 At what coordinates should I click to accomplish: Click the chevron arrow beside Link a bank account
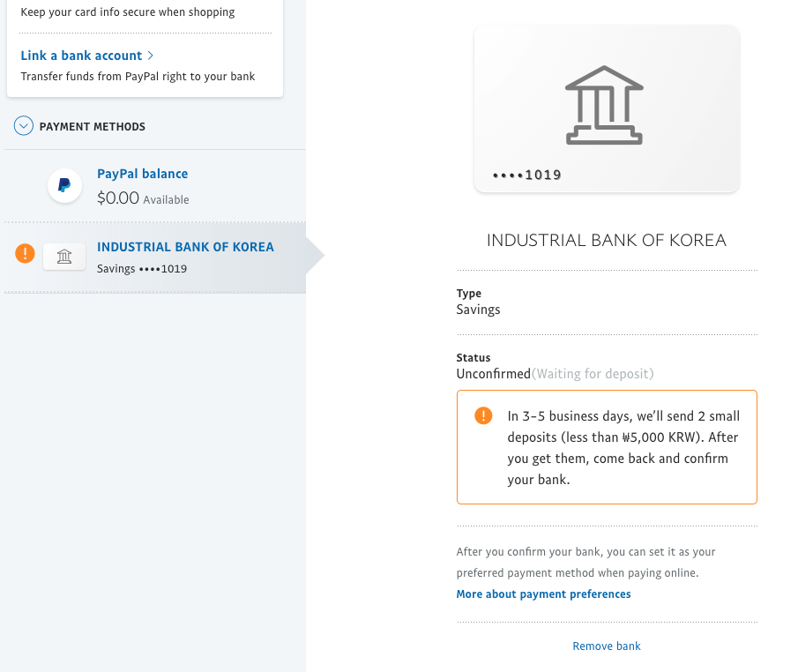point(150,56)
